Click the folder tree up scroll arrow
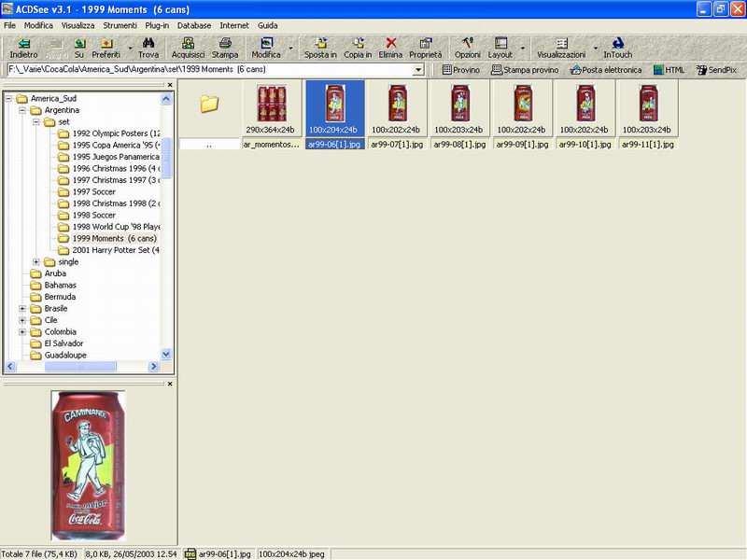 click(166, 99)
